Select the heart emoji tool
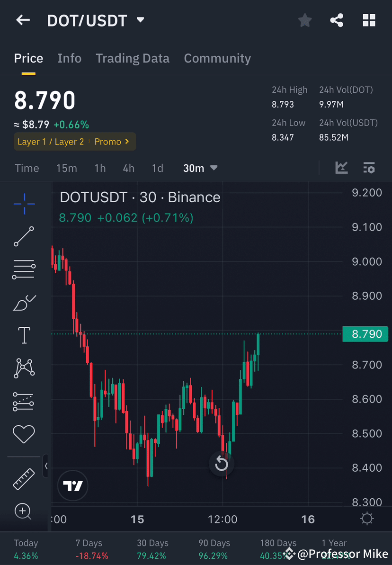 click(24, 434)
